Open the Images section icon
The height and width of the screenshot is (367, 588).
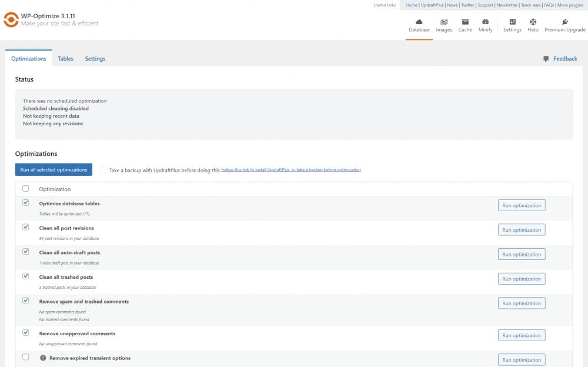444,22
